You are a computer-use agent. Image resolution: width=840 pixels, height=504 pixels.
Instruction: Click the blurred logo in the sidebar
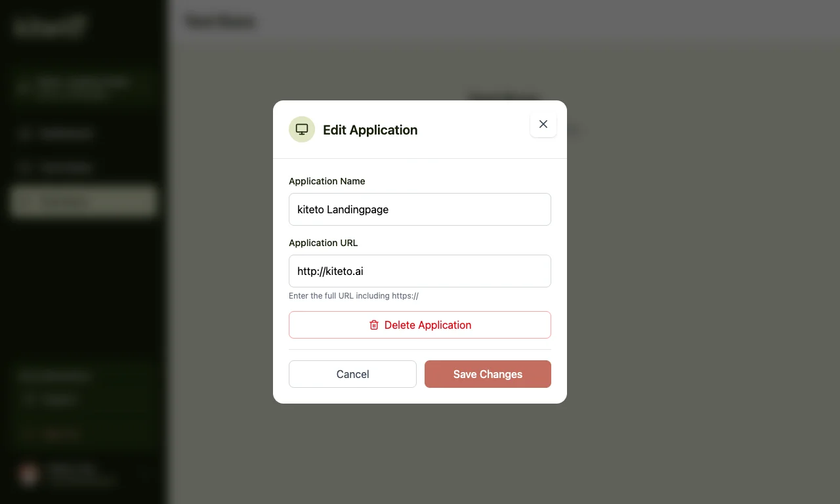click(49, 27)
